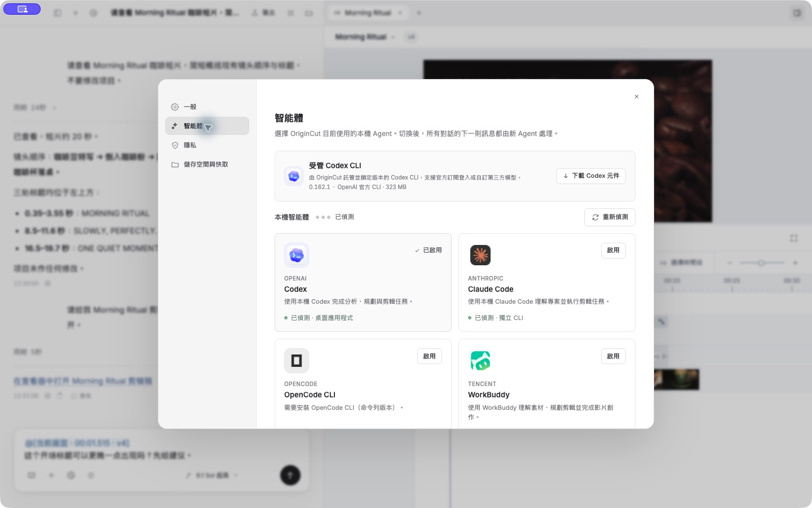Open the 一般 settings section
812x508 pixels.
207,107
